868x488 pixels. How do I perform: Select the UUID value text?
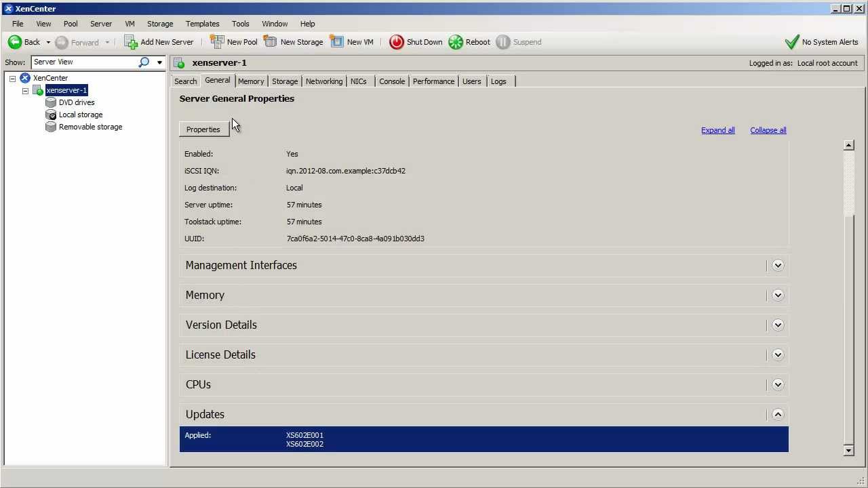click(355, 239)
